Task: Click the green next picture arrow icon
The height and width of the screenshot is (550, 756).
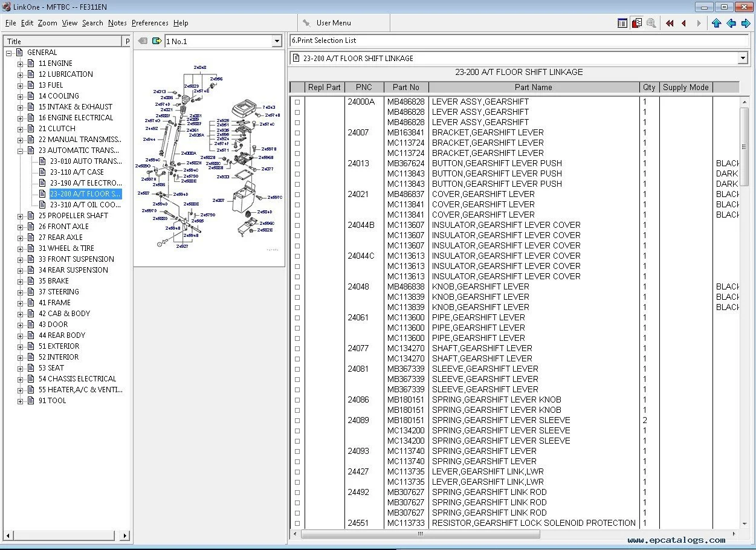Action: point(157,41)
